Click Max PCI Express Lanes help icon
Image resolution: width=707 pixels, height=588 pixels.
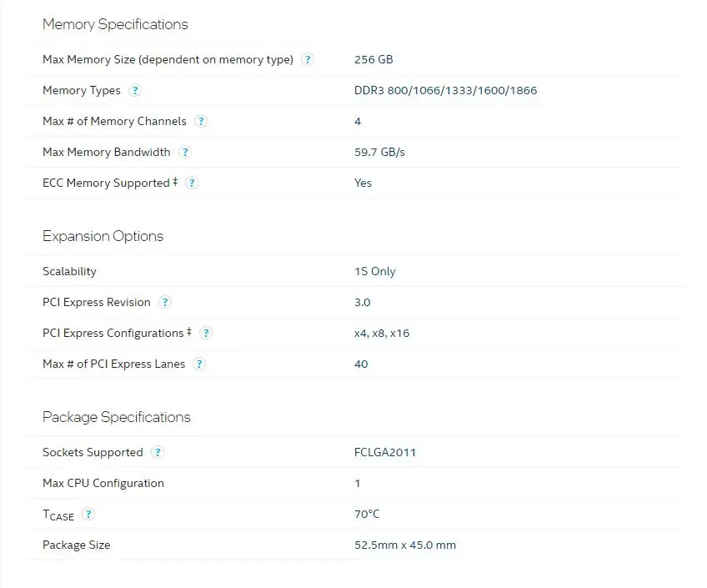pyautogui.click(x=199, y=364)
